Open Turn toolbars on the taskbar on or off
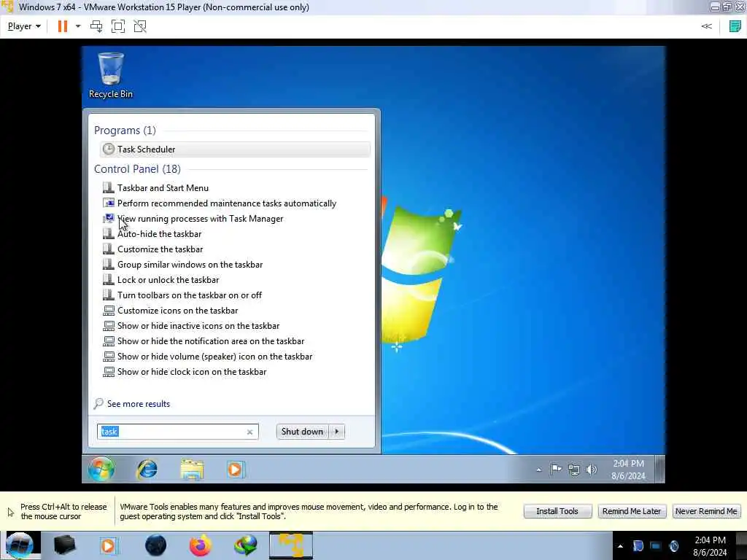Viewport: 747px width, 560px height. coord(189,295)
